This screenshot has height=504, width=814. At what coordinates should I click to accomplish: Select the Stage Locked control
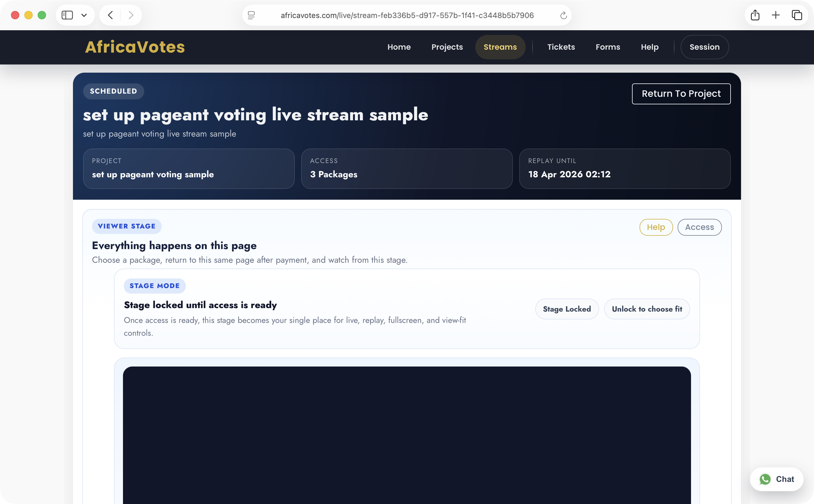567,309
